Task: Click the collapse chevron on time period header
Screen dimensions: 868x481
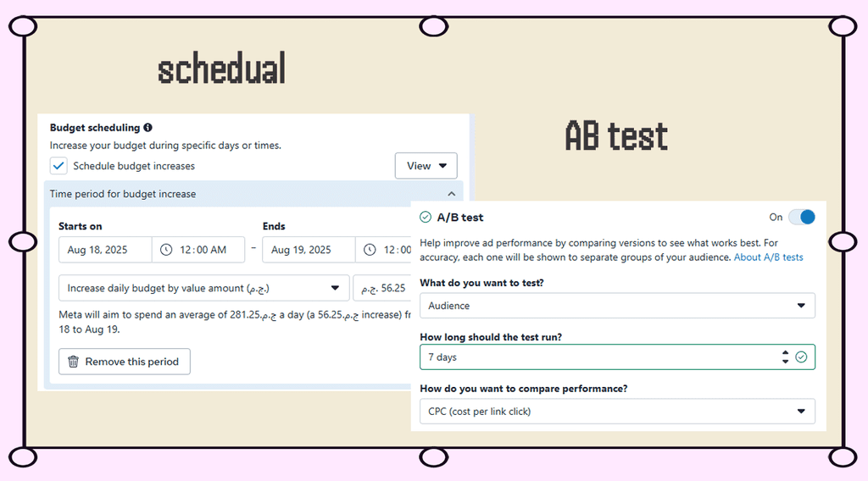Action: point(451,194)
